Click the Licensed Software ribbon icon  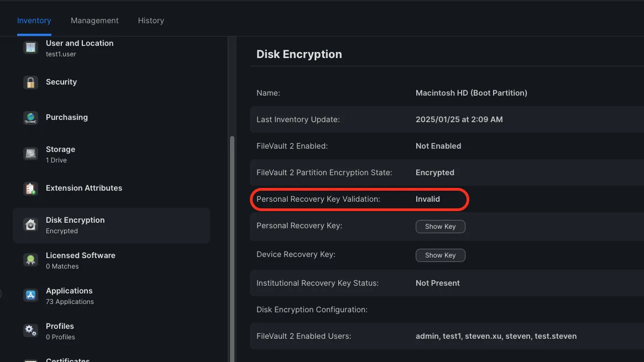pos(30,260)
